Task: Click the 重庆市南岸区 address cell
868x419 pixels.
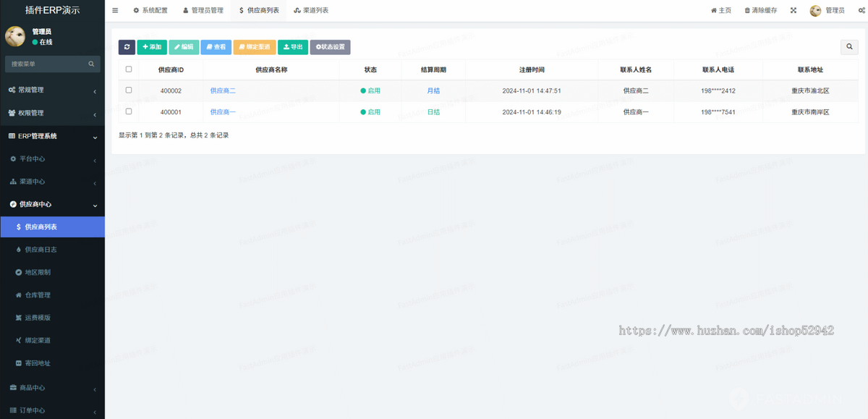Action: pos(810,112)
